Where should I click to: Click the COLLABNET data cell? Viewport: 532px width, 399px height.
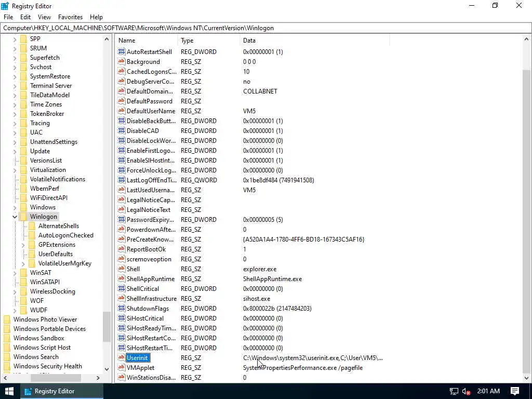[x=260, y=91]
